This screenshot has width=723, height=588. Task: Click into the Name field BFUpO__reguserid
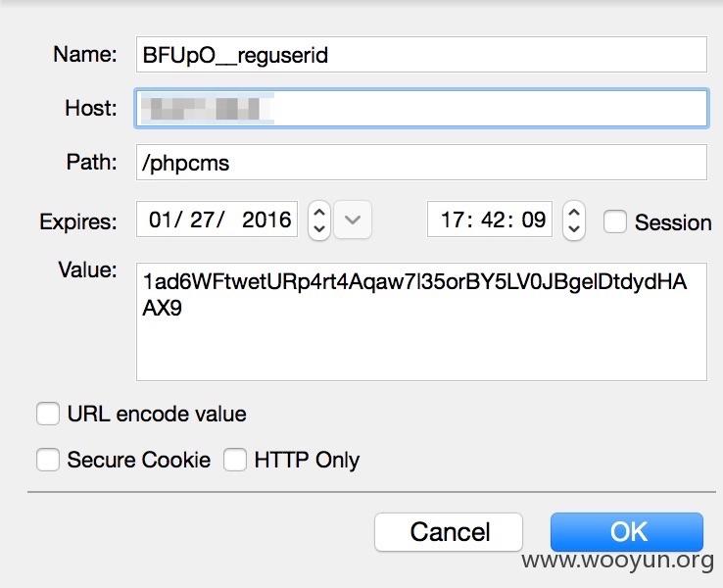(421, 55)
